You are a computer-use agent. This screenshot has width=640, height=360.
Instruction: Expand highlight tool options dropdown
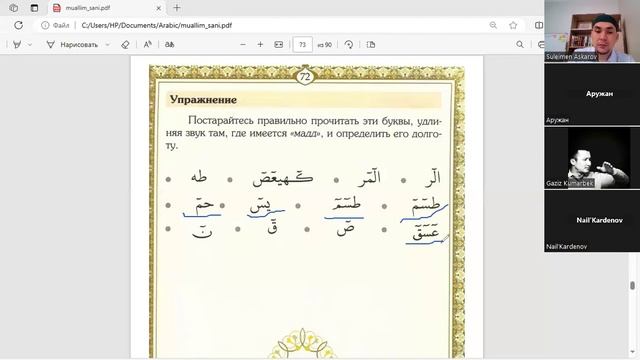(30, 44)
